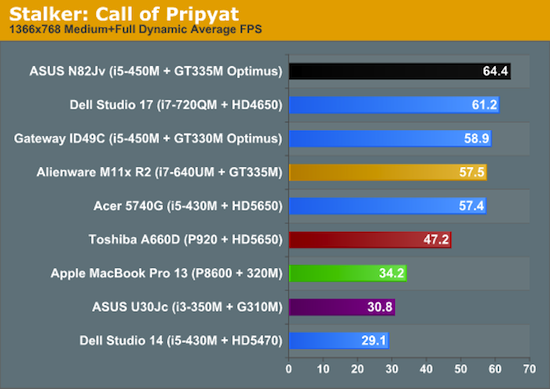
Task: Click the 0 axis tick label
Action: 288,369
